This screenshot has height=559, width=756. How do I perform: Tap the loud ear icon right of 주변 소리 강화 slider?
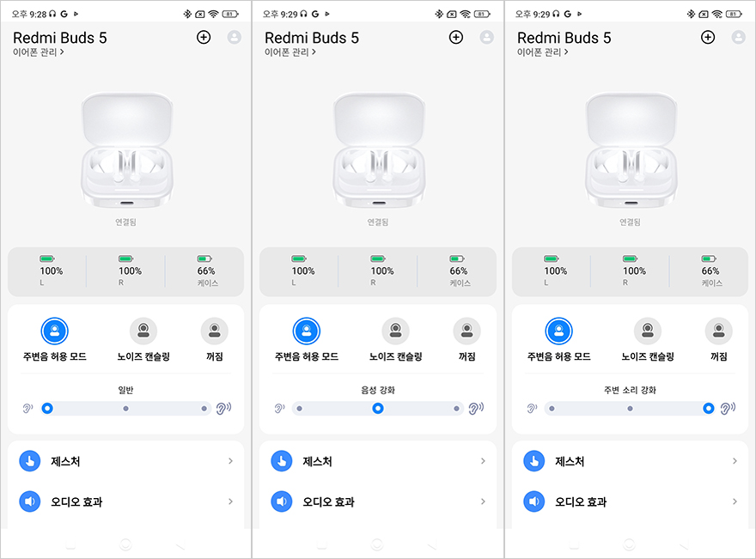pos(728,409)
